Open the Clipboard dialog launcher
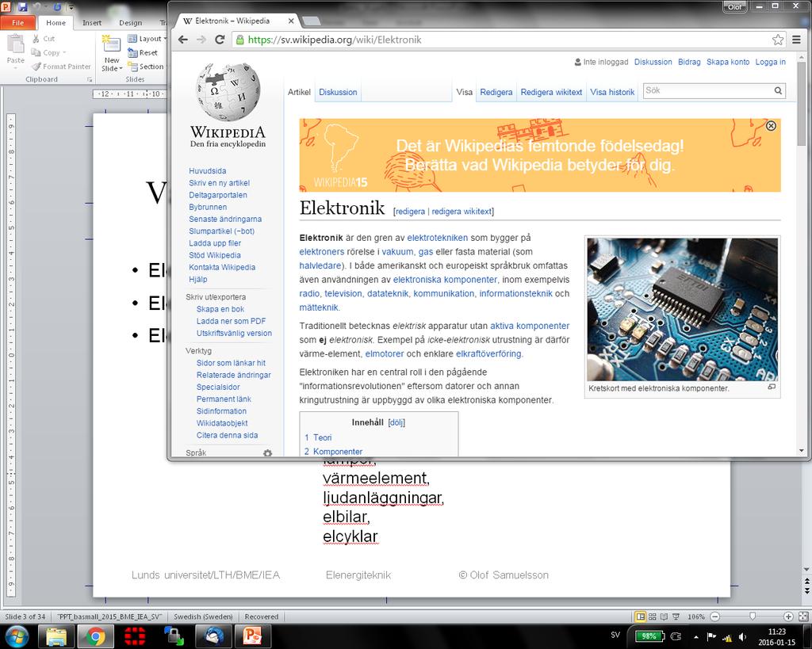The image size is (812, 649). 89,80
